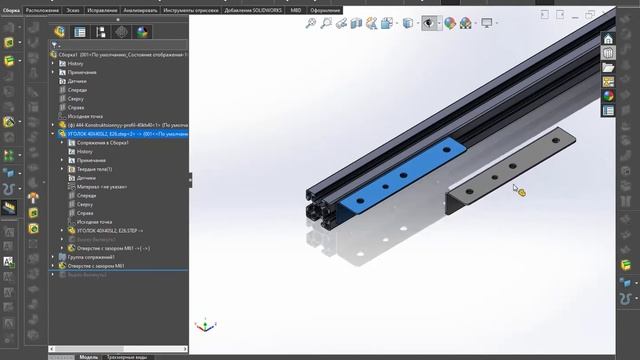
Task: Expand the Твердые тела(1) node
Action: coord(62,169)
